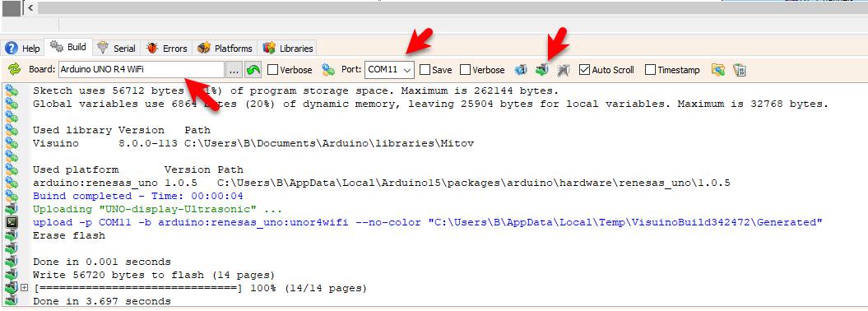
Task: Click the trash clear log icon
Action: [x=740, y=70]
